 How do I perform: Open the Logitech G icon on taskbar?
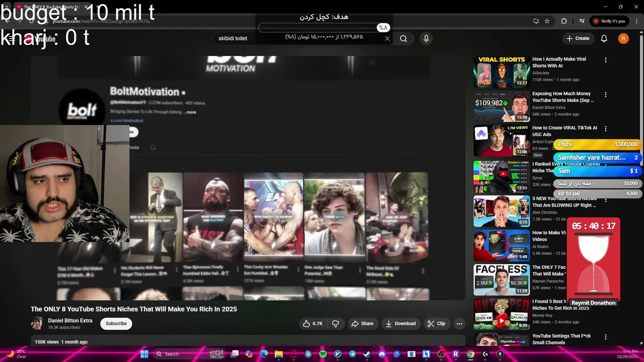485,354
